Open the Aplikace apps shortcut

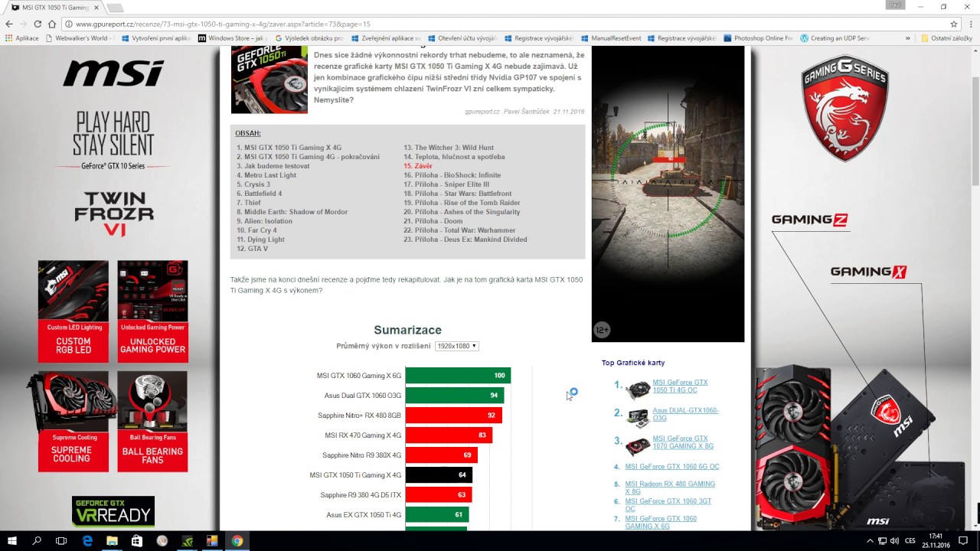click(21, 38)
